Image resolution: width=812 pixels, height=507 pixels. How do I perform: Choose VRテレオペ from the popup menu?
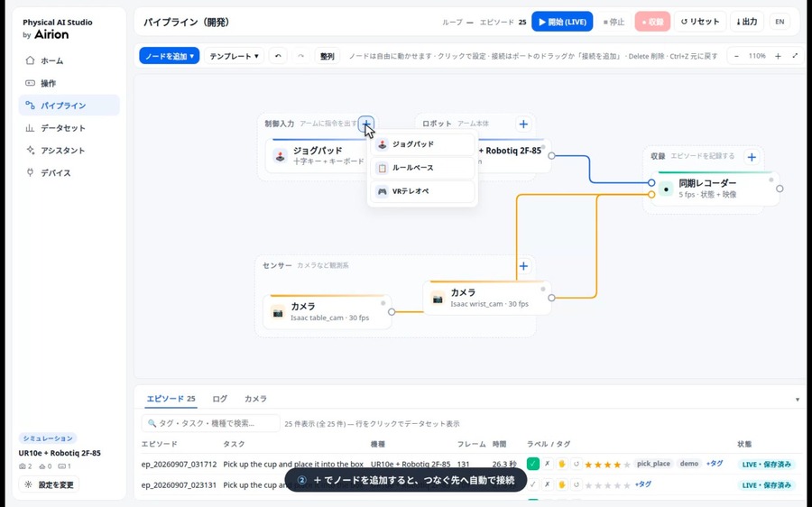pyautogui.click(x=422, y=191)
